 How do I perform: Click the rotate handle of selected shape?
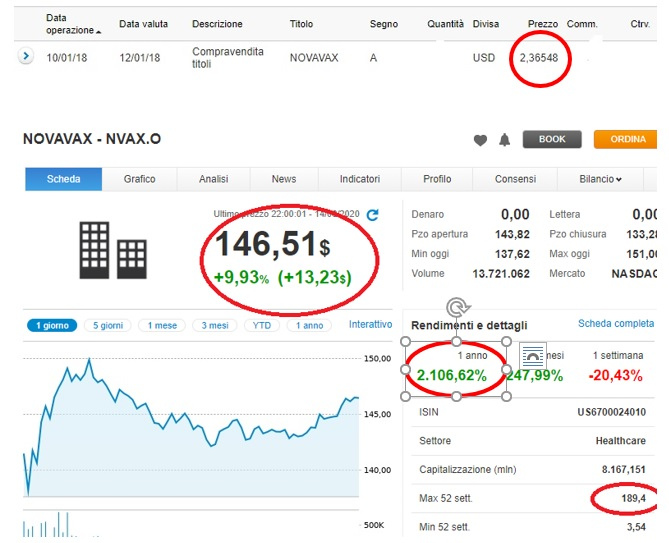tap(457, 307)
